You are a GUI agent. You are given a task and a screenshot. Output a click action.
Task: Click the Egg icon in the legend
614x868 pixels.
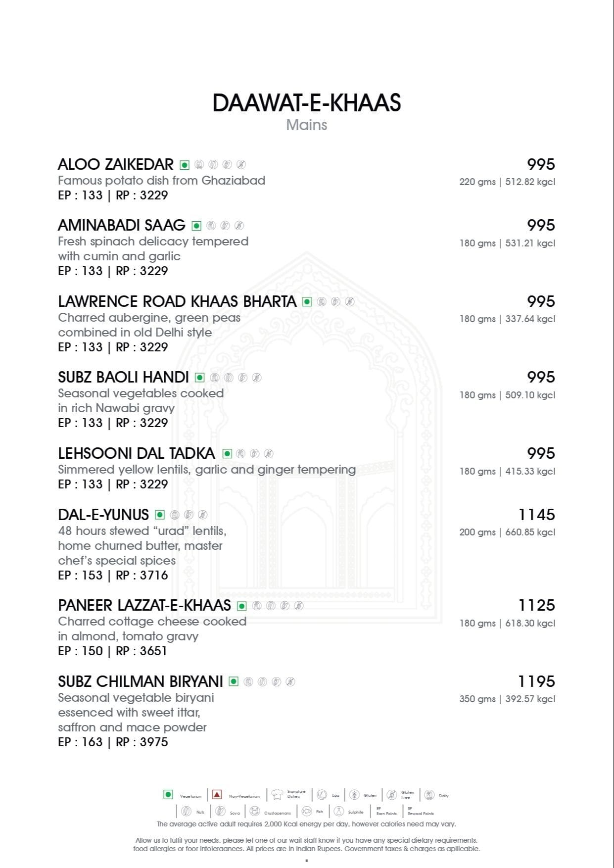322,795
